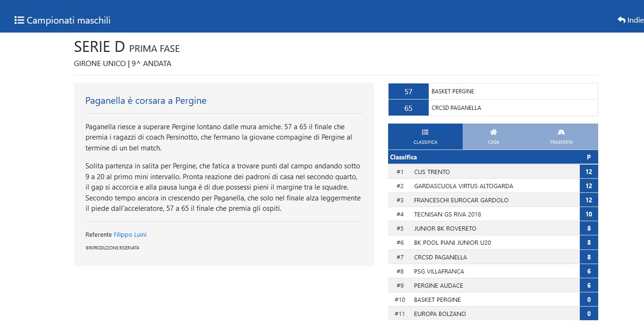Click the list icon beside Campionati maschili

tap(19, 20)
